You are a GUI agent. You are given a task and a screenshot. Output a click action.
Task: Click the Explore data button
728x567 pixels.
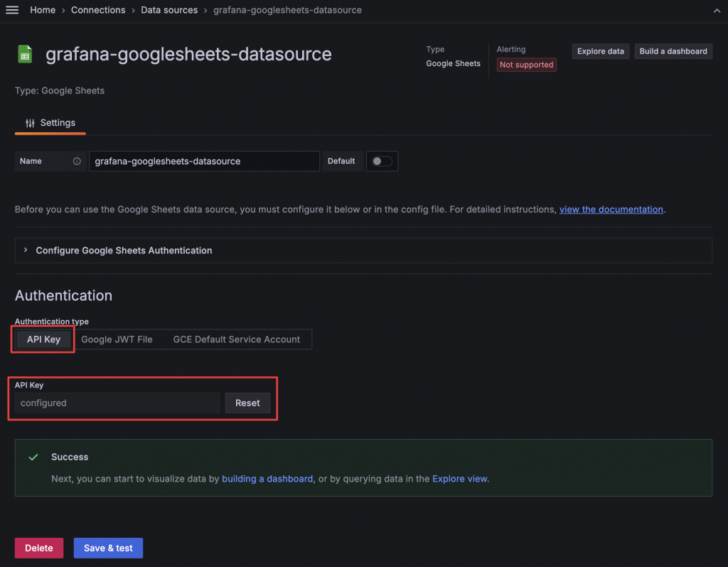(x=600, y=51)
